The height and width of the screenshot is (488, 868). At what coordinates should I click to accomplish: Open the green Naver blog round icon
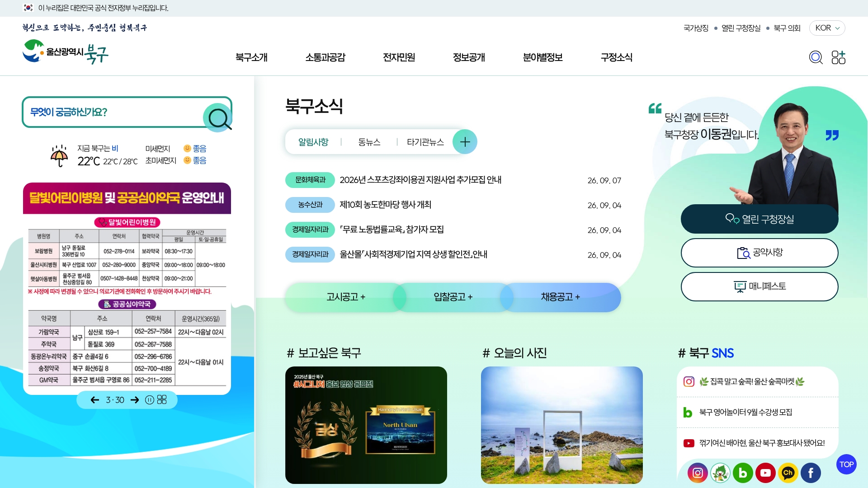[743, 473]
